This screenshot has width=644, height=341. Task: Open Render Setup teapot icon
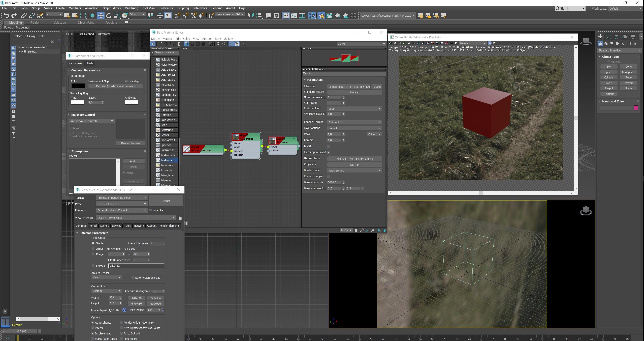321,16
